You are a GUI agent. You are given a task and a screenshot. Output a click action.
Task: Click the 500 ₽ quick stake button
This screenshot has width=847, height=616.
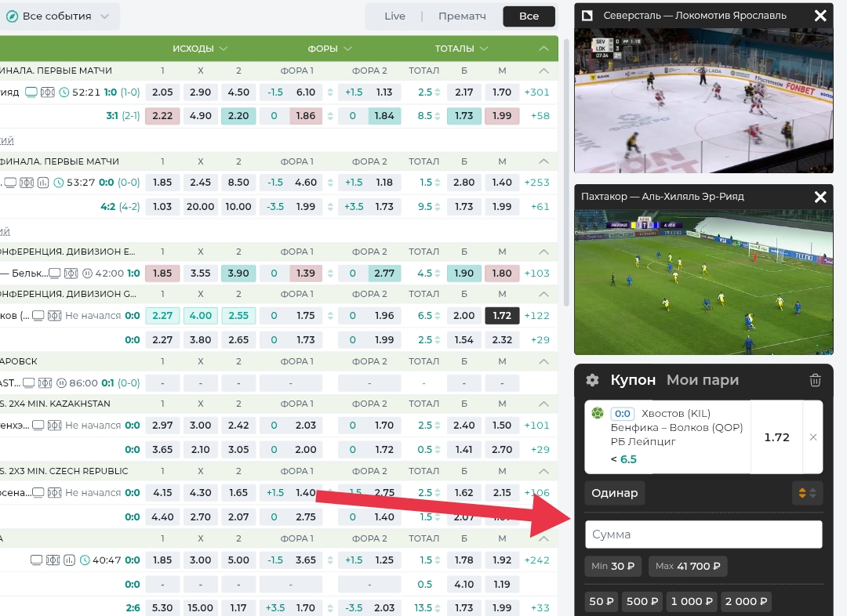tap(642, 602)
